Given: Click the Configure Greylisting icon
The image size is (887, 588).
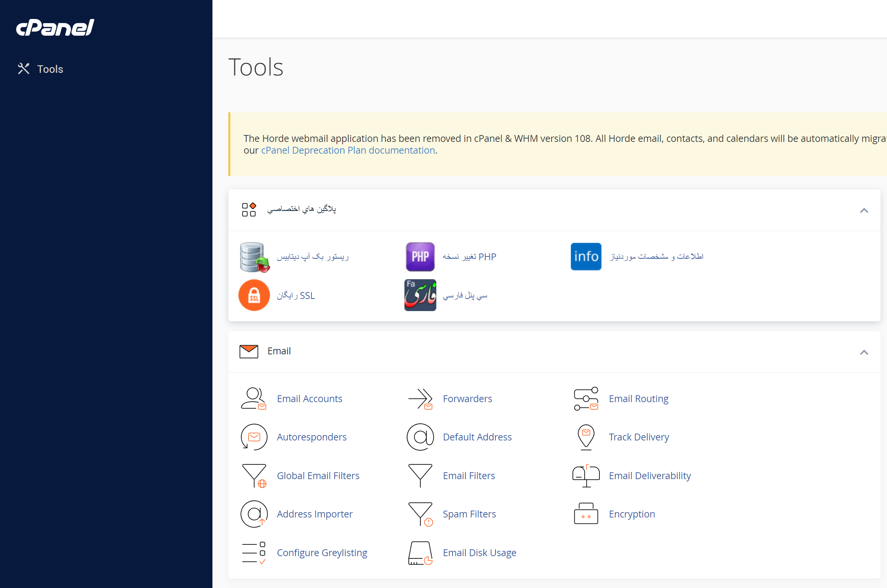Looking at the screenshot, I should (253, 553).
